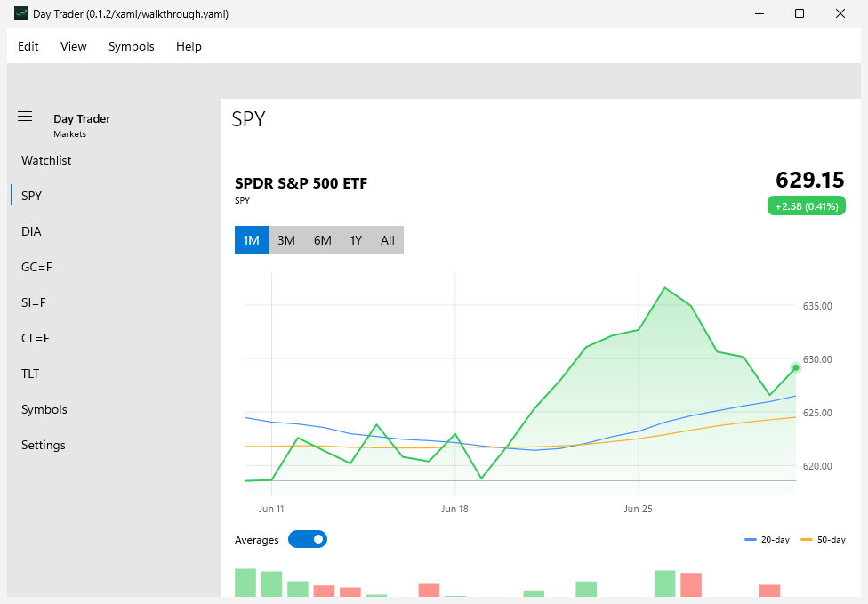Viewport: 868px width, 604px height.
Task: Click the latest price dot on chart
Action: point(795,367)
